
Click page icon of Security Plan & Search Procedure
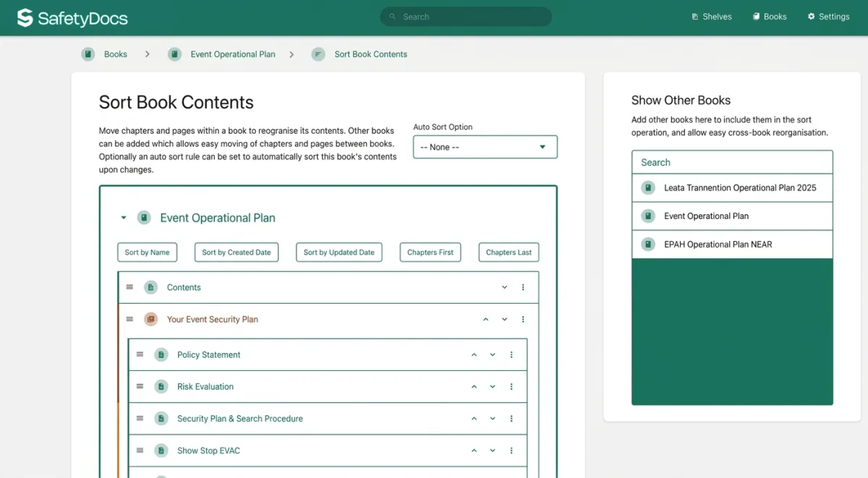161,418
